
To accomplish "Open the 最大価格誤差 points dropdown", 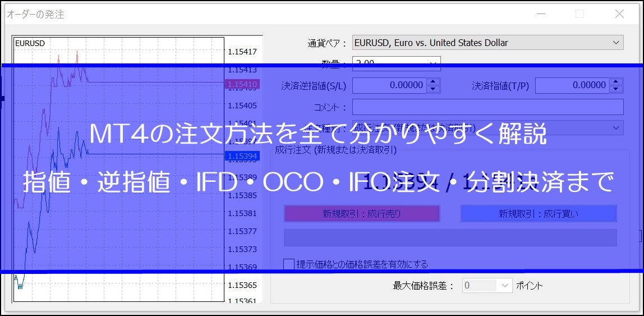I will coord(487,286).
